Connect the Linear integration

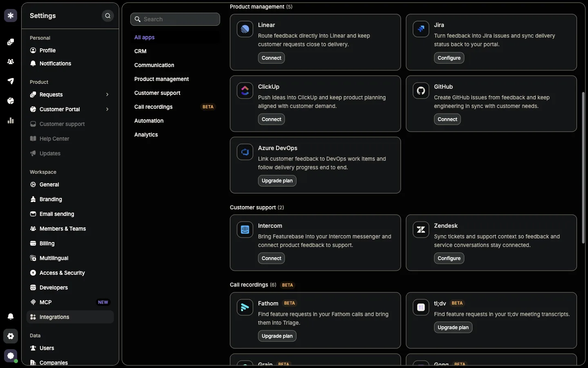point(271,58)
